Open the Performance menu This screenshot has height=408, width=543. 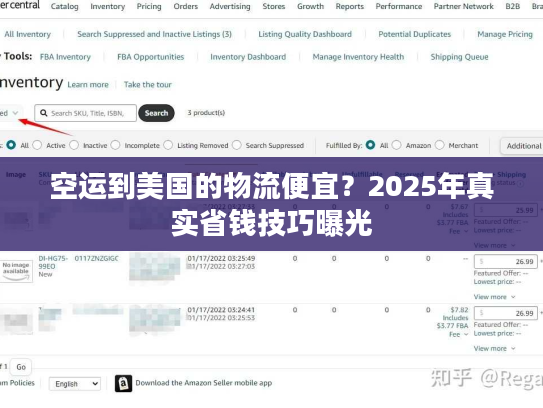pyautogui.click(x=399, y=7)
